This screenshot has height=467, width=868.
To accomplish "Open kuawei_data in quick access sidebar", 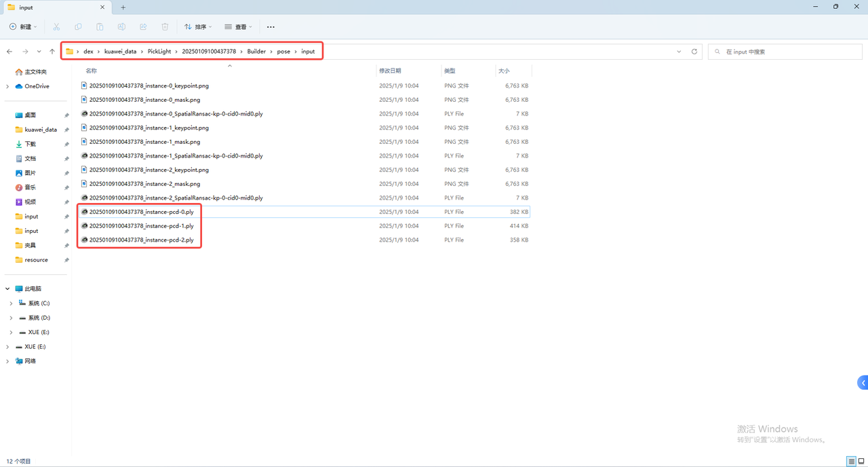I will coord(41,130).
